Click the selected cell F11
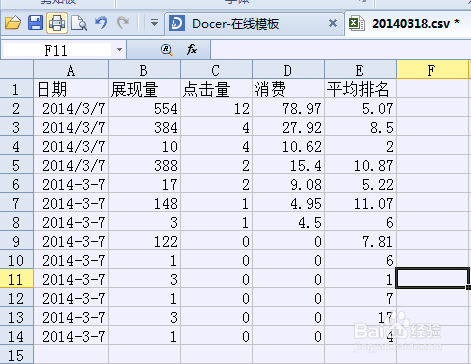This screenshot has width=471, height=364. [x=432, y=279]
